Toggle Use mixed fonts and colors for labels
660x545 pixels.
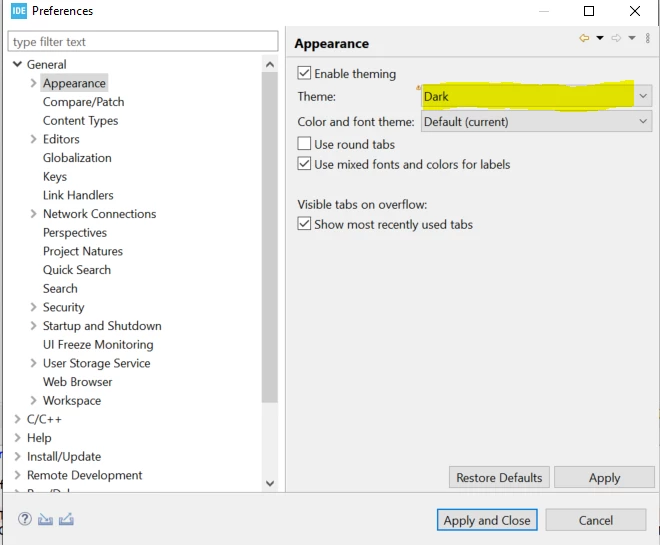(x=304, y=163)
